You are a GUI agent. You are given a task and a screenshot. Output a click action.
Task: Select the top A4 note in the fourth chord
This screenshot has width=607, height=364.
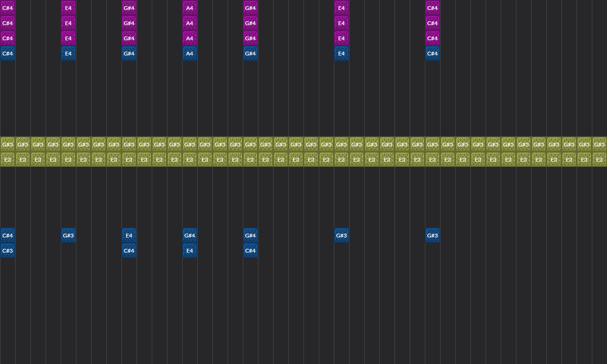(189, 8)
